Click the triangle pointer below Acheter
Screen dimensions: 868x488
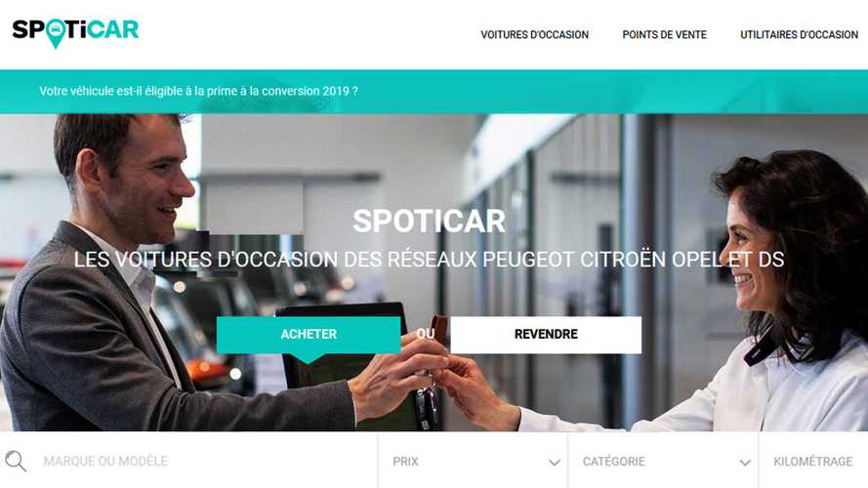point(309,358)
